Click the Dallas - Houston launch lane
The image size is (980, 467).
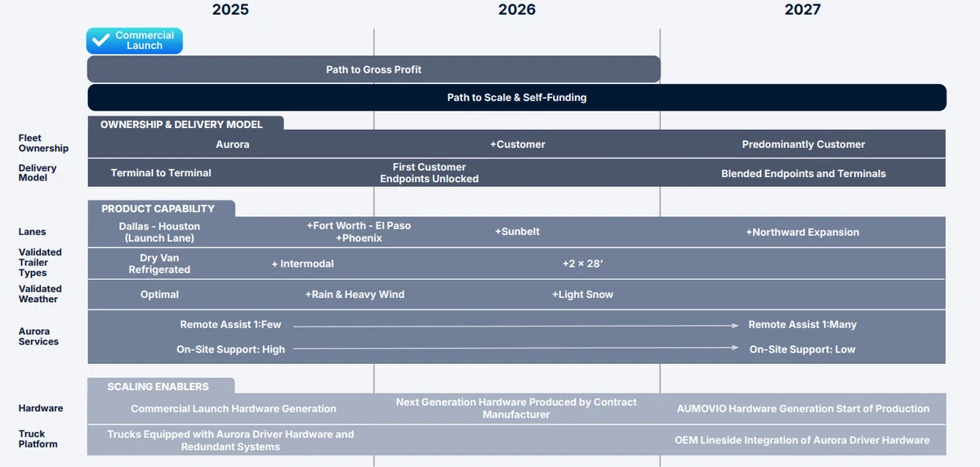click(x=159, y=232)
